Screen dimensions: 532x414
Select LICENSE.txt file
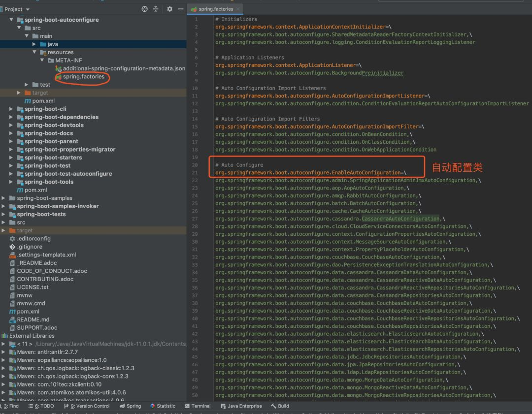pos(33,287)
